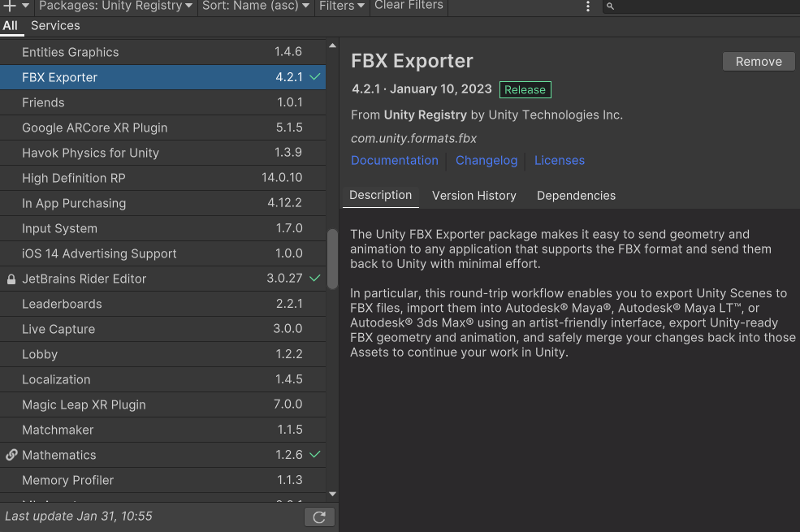
Task: Switch to the All tab
Action: click(x=11, y=25)
